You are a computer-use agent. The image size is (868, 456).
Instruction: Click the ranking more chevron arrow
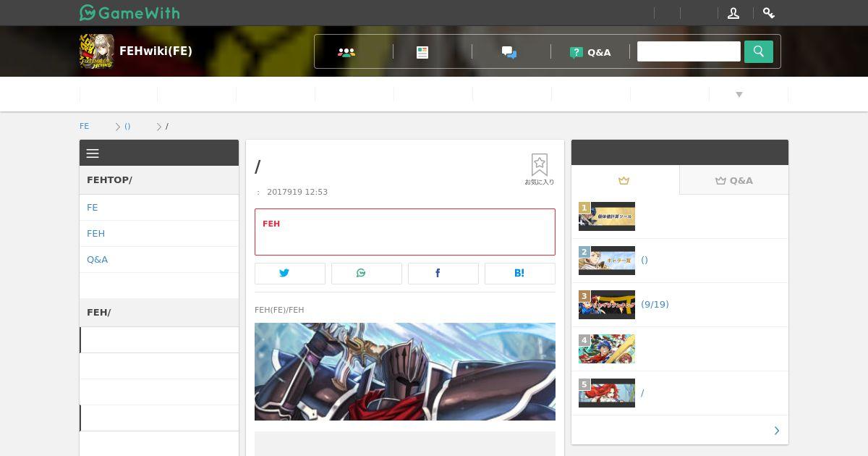pos(777,431)
